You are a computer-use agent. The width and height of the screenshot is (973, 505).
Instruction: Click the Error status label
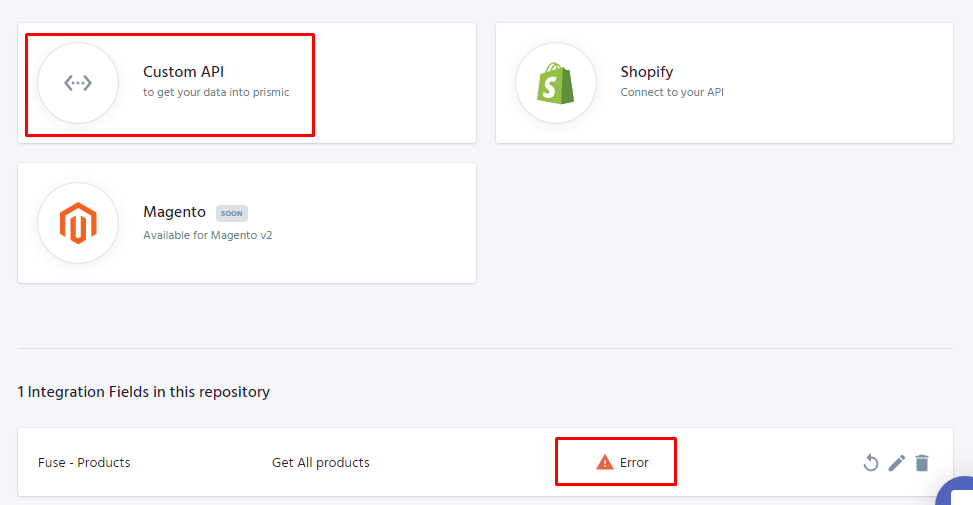pos(634,462)
